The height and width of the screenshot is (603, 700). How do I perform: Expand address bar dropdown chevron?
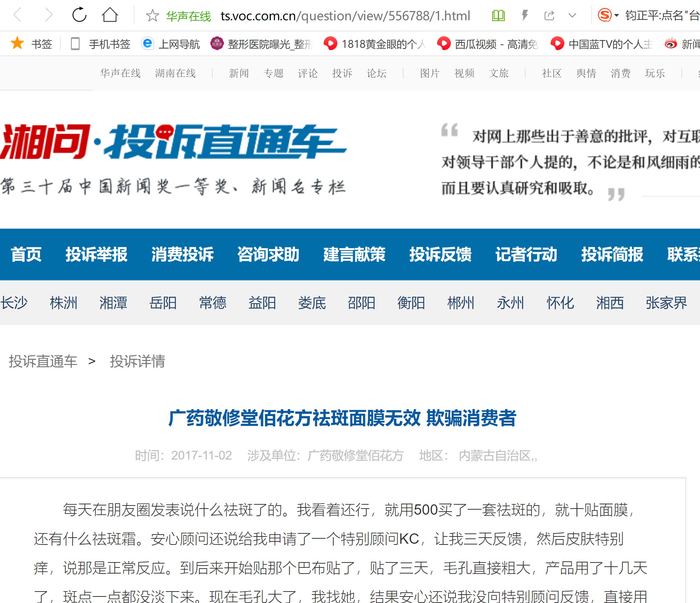[572, 16]
